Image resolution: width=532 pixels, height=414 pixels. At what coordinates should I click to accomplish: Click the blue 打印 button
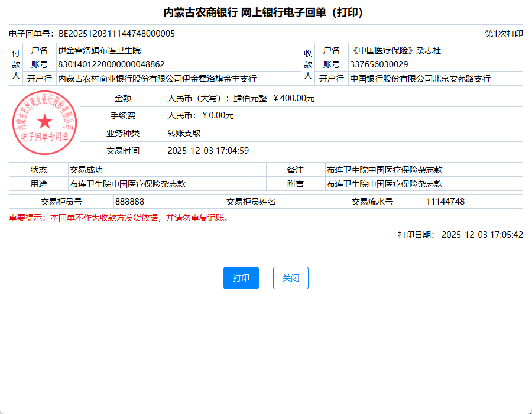241,278
